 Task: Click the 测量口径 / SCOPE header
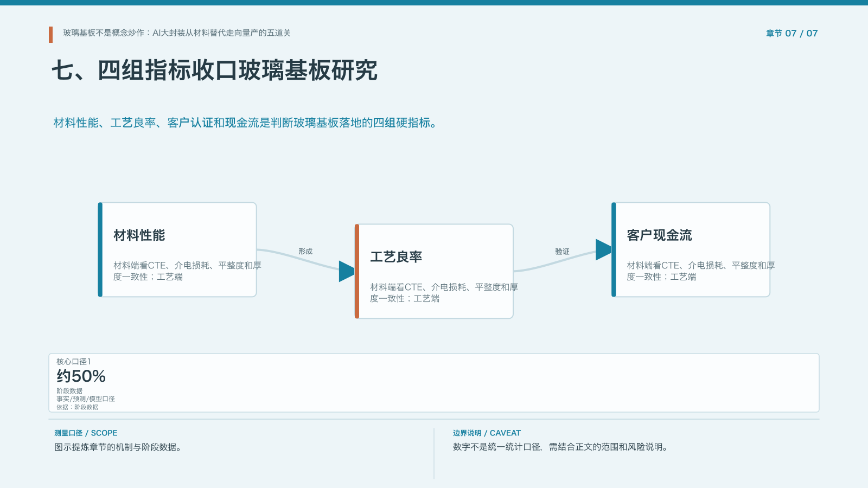[86, 433]
